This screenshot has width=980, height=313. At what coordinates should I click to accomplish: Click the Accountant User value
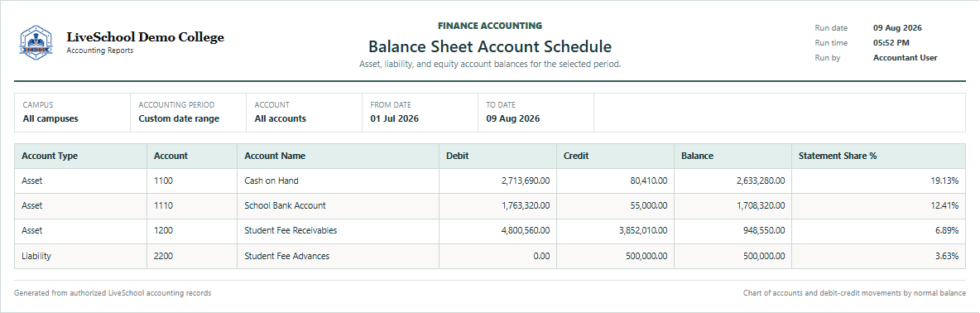(905, 58)
